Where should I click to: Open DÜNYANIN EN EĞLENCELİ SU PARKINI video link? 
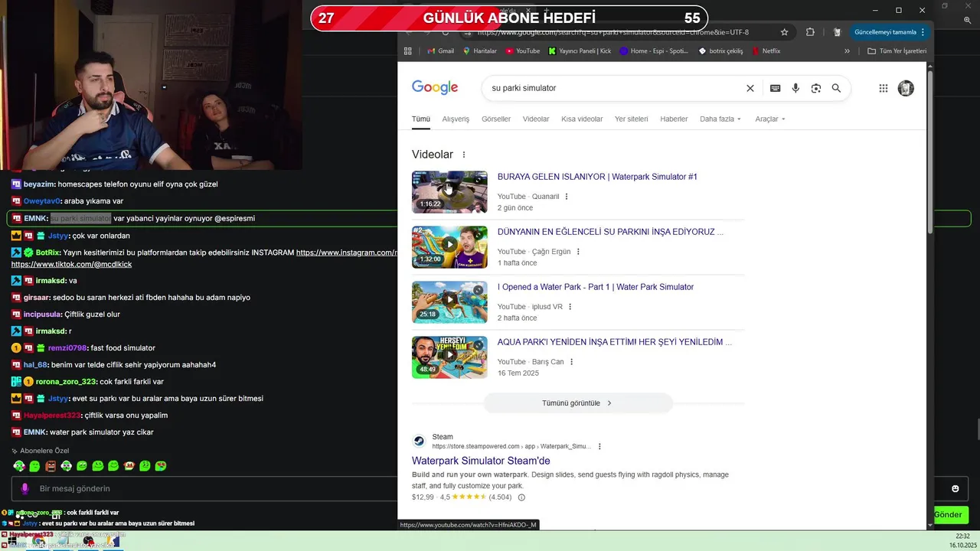610,232
